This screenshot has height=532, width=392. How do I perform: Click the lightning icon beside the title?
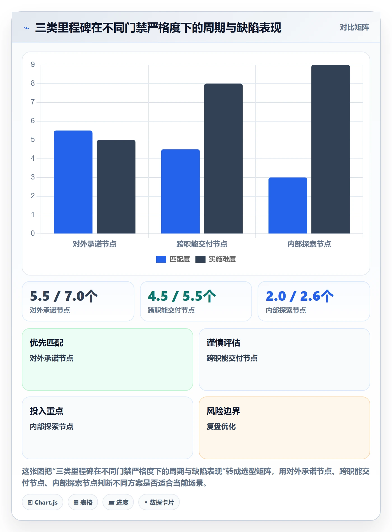[x=27, y=28]
